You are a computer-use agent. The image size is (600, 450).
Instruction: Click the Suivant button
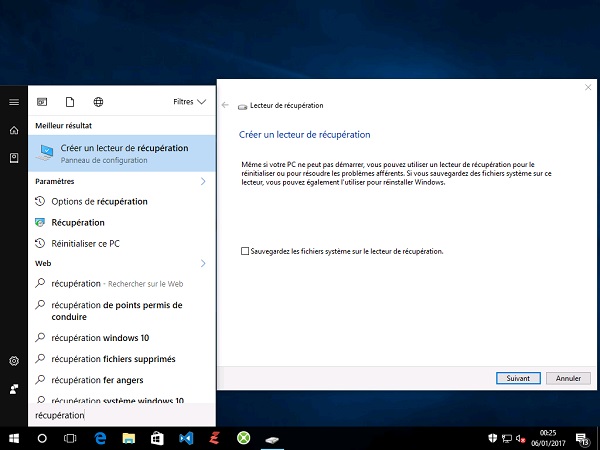click(518, 378)
